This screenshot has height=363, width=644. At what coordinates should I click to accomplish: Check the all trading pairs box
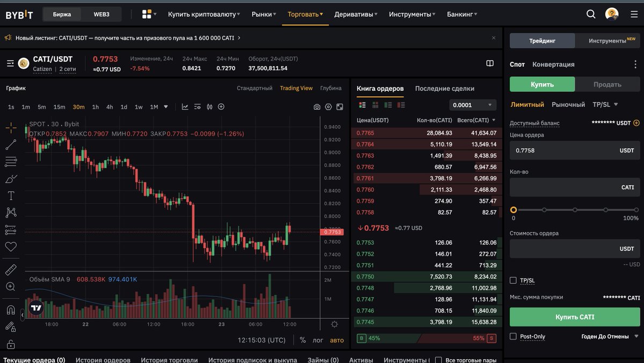[438, 360]
